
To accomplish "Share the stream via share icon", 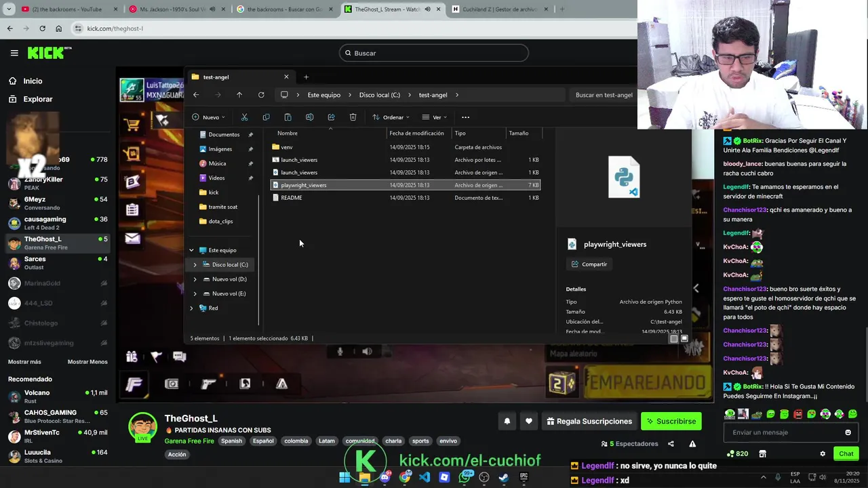I will (671, 444).
